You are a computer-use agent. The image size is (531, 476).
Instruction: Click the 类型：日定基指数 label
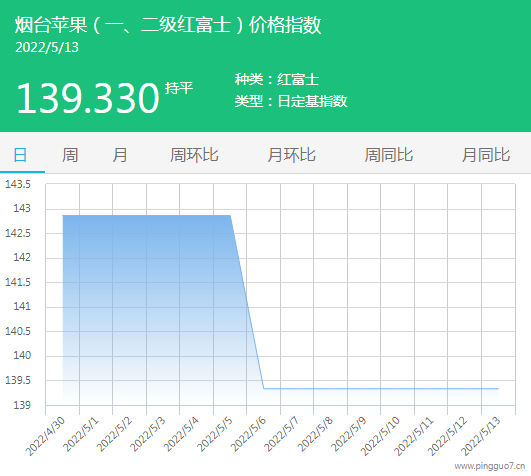(x=291, y=101)
